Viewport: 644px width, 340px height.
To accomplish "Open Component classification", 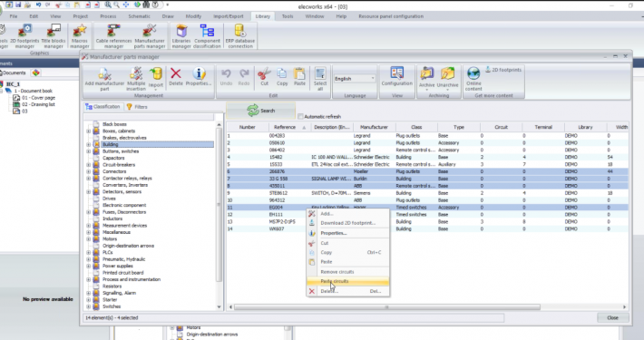I will [x=207, y=36].
